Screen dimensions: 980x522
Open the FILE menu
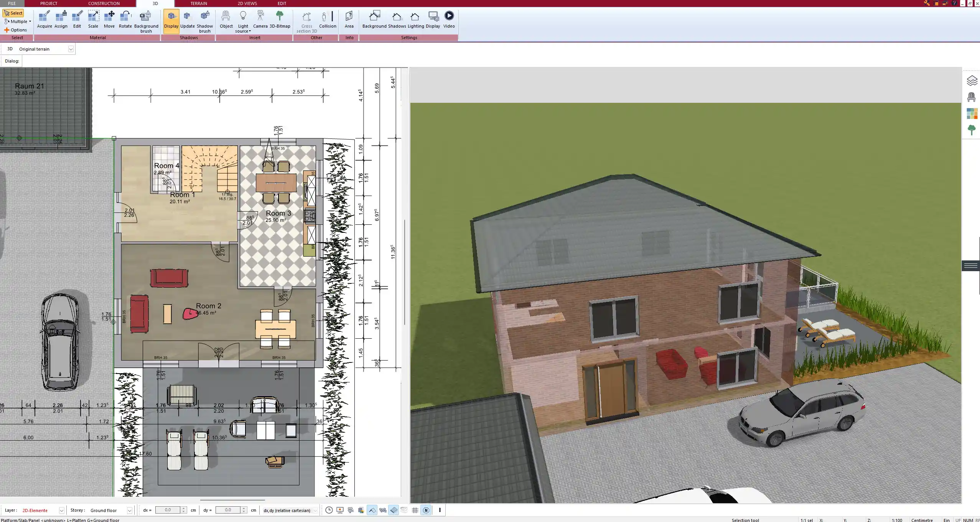12,3
